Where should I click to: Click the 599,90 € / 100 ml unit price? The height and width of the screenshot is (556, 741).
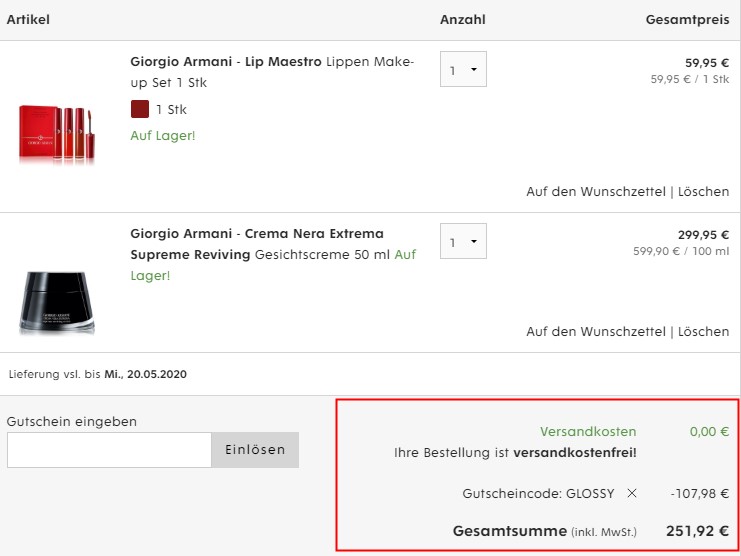click(681, 251)
